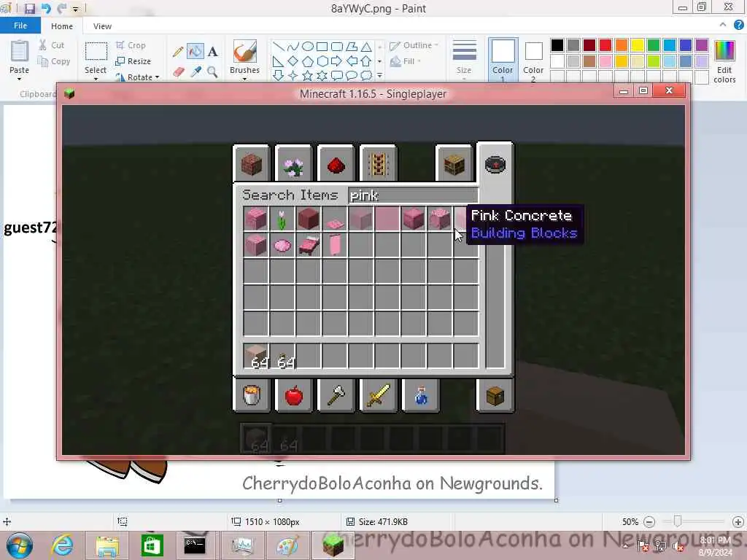The height and width of the screenshot is (560, 747).
Task: Open the Combat golden sword tab
Action: [378, 395]
